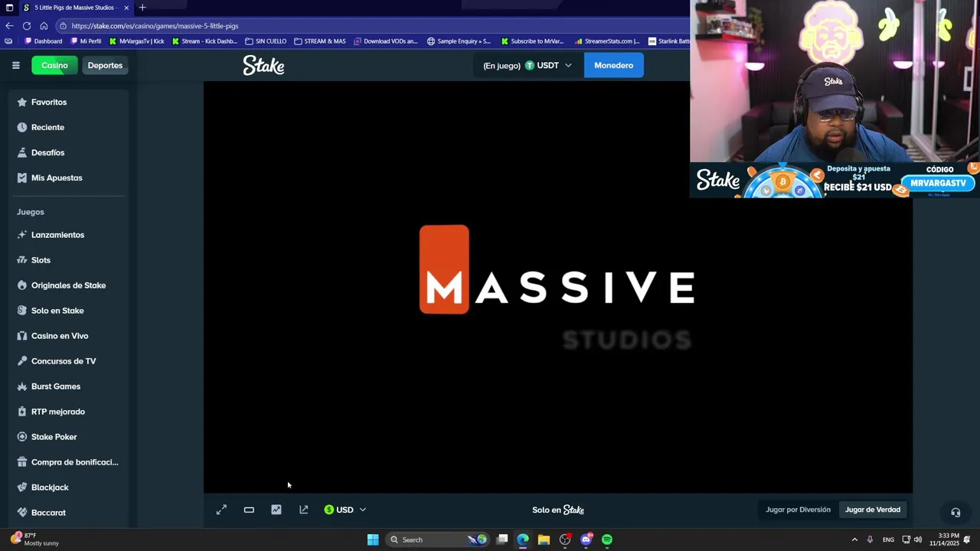Screen dimensions: 980x551
Task: Switch to Deportes tab
Action: (x=105, y=65)
